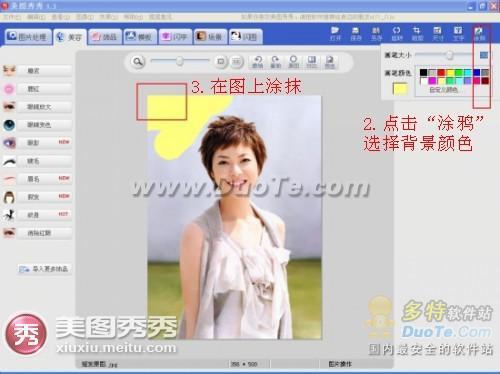Click the 打开 (open file) toolbar icon
The width and height of the screenshot is (500, 374).
[335, 34]
